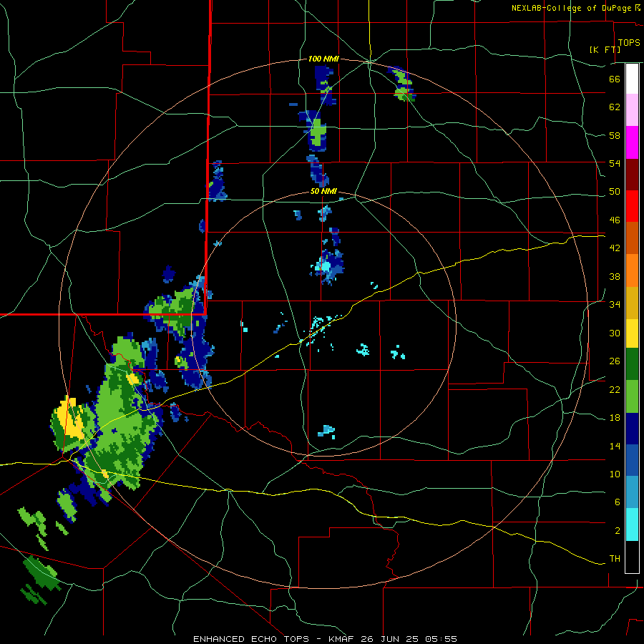The image size is (644, 644).
Task: Click the 50 NMI range ring label
Action: tap(323, 191)
